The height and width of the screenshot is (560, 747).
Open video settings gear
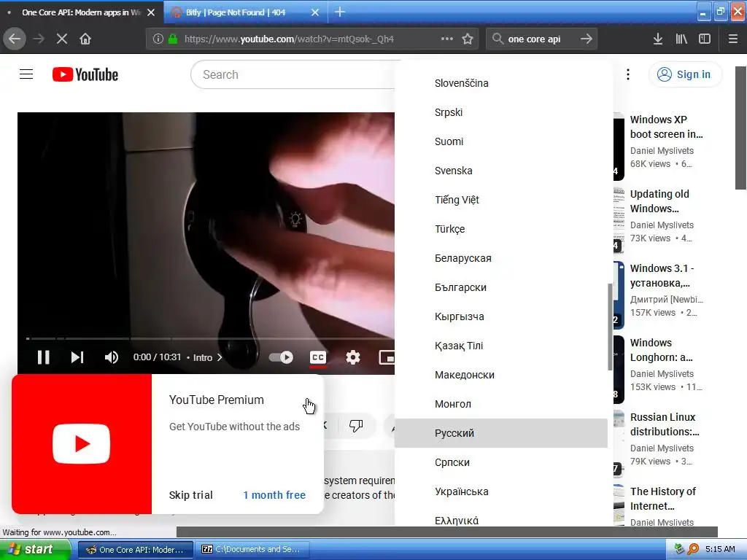[x=352, y=357]
